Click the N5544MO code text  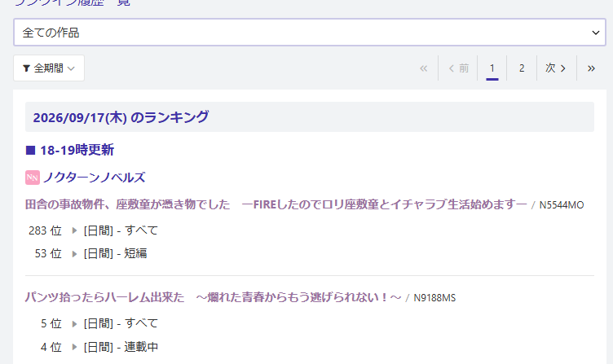[562, 205]
